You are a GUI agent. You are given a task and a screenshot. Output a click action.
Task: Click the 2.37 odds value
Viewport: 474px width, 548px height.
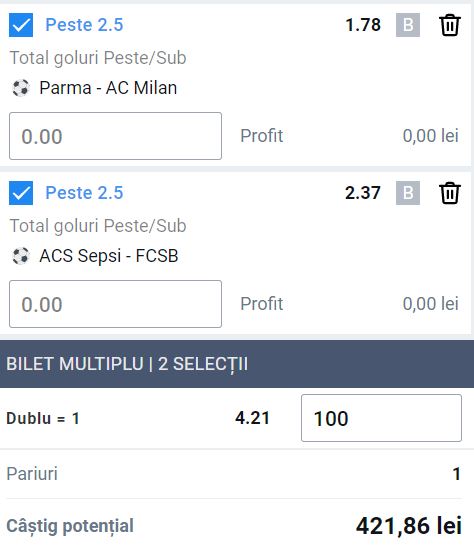[x=363, y=193]
